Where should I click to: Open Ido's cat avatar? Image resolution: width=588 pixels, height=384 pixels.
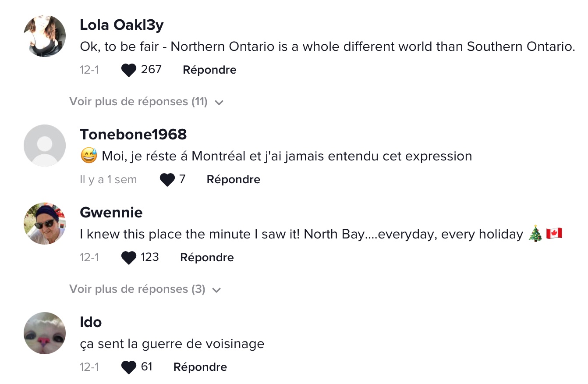(45, 333)
